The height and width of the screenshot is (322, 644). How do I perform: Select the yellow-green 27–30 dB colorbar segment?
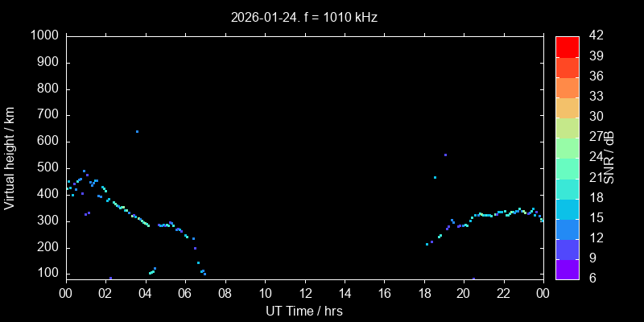tap(567, 127)
